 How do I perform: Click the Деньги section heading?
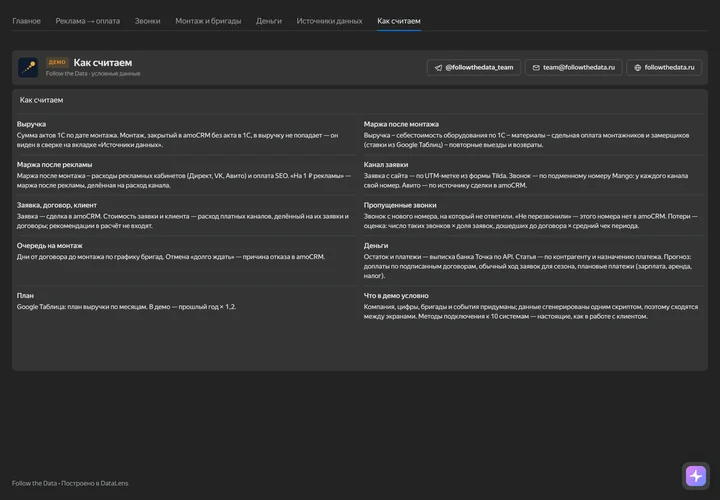376,246
